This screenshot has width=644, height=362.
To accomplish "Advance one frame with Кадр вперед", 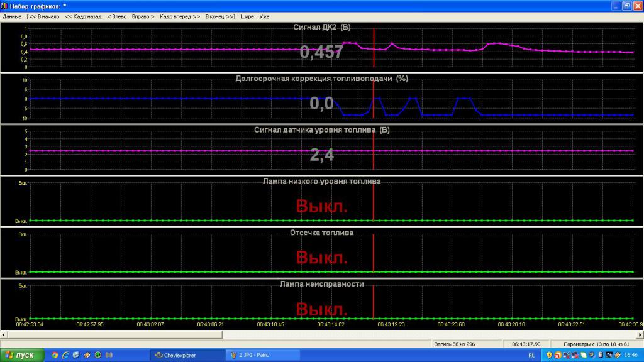I will tap(180, 16).
